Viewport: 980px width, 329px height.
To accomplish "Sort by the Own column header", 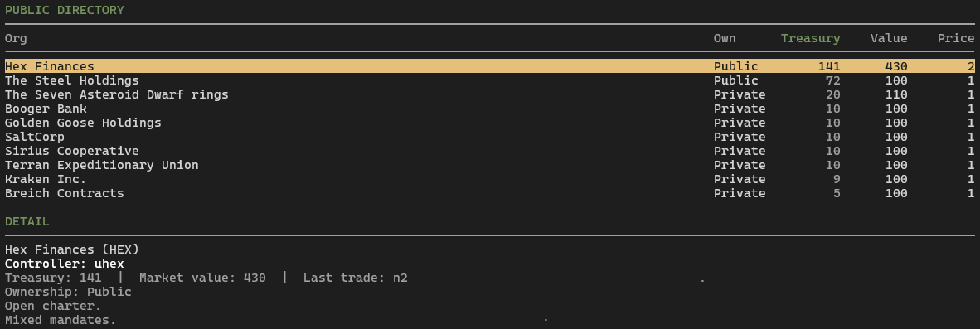I will click(x=725, y=39).
